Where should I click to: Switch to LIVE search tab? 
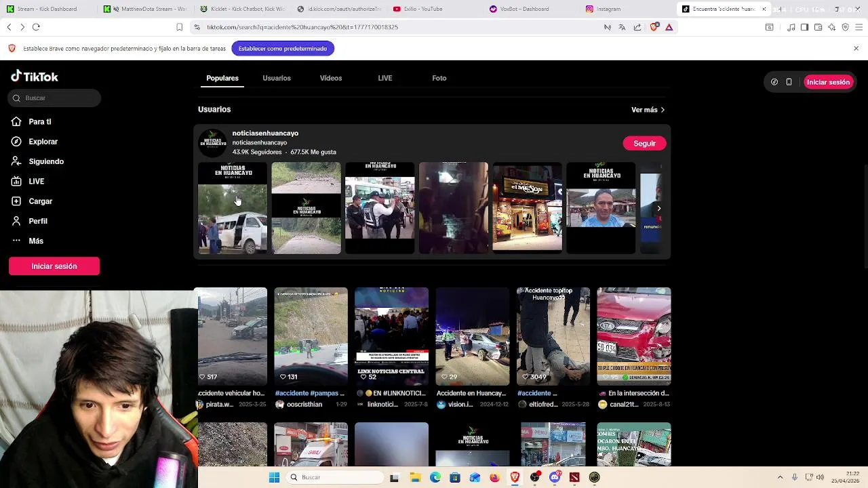coord(385,78)
